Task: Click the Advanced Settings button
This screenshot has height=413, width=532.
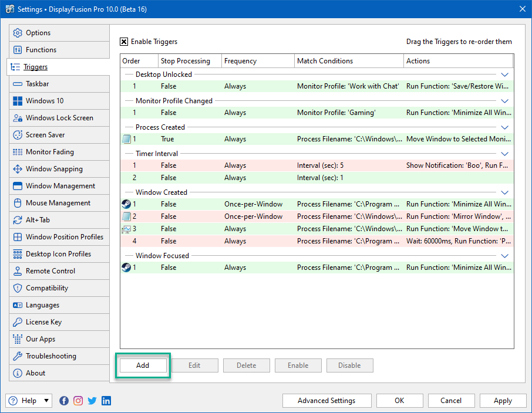Action: 326,401
